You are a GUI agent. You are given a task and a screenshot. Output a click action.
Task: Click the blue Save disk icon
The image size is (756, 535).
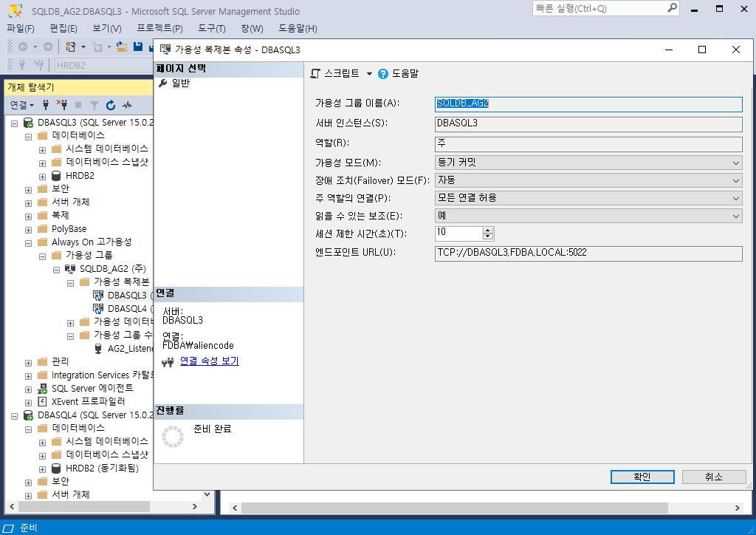coord(138,47)
